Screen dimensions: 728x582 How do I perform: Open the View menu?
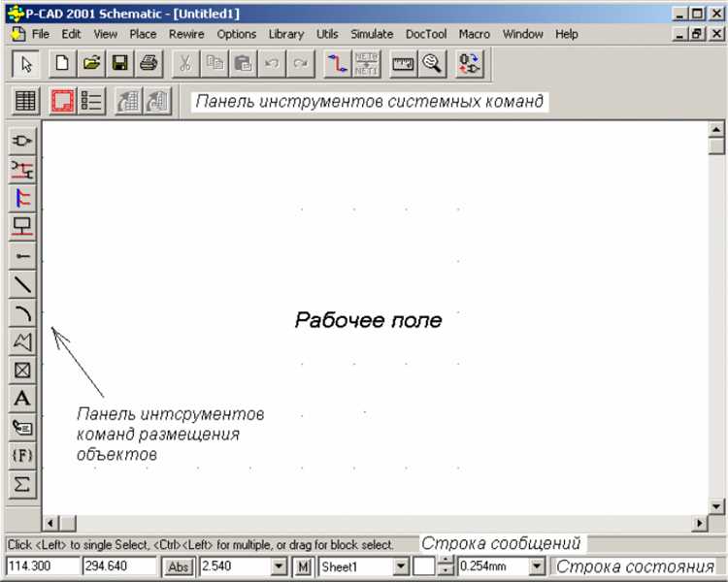(x=106, y=34)
